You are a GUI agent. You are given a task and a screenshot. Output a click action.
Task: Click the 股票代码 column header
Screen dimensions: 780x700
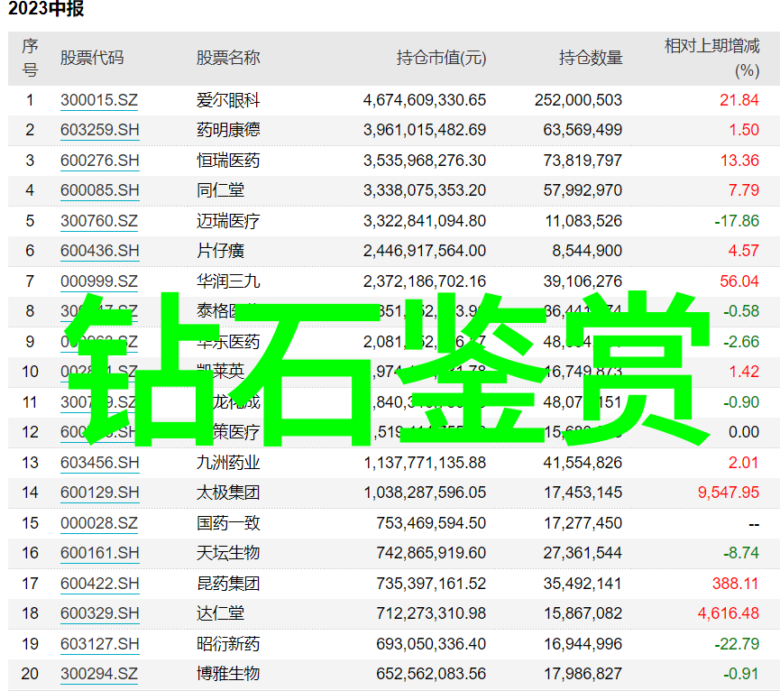click(x=92, y=59)
